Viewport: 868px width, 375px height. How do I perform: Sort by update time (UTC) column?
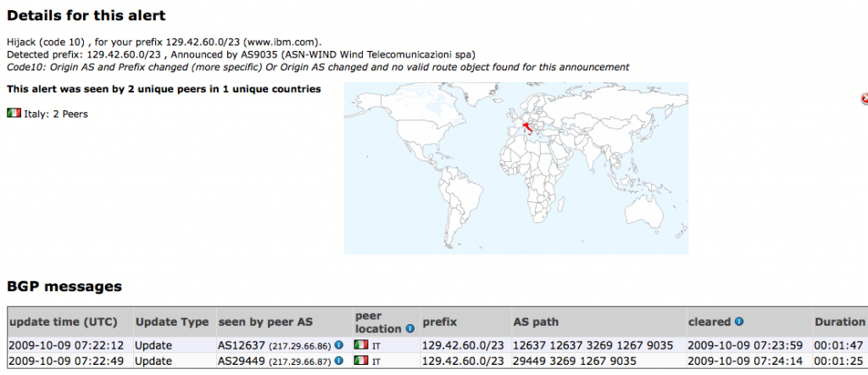[x=61, y=322]
